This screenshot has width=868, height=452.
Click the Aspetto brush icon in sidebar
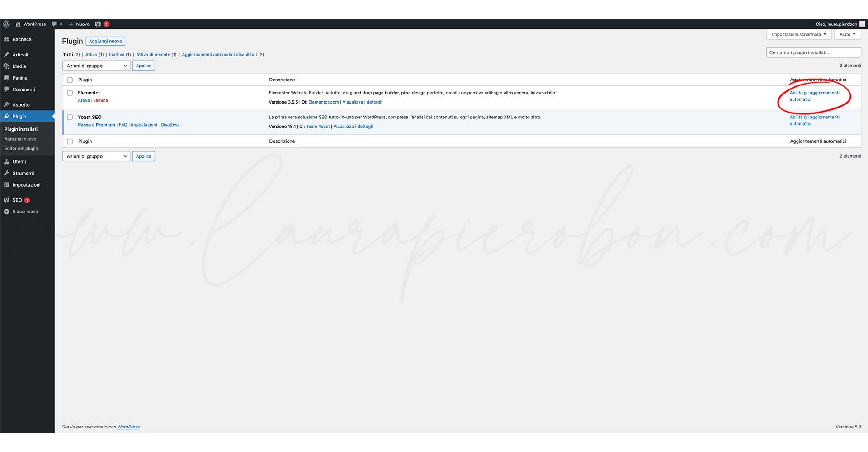(x=7, y=105)
